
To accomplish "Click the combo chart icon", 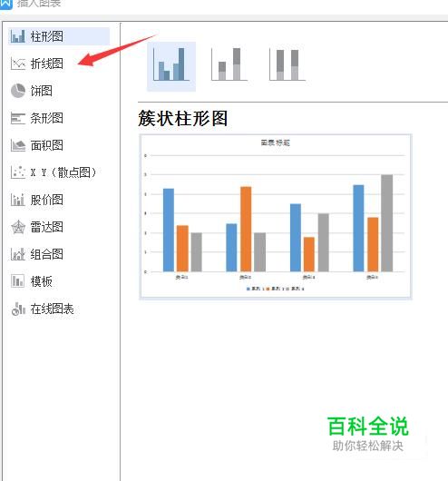I will (x=18, y=254).
